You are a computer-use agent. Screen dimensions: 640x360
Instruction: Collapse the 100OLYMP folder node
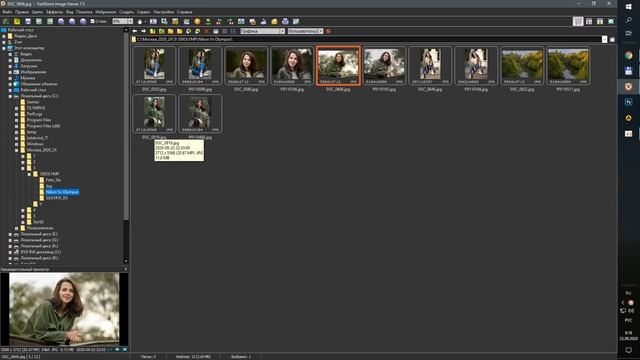[29, 174]
